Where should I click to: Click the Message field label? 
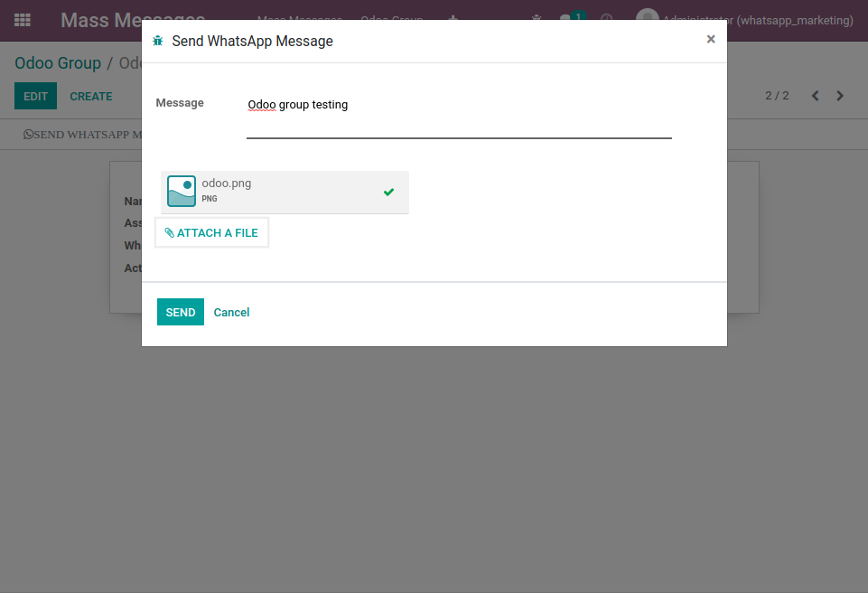[x=180, y=103]
